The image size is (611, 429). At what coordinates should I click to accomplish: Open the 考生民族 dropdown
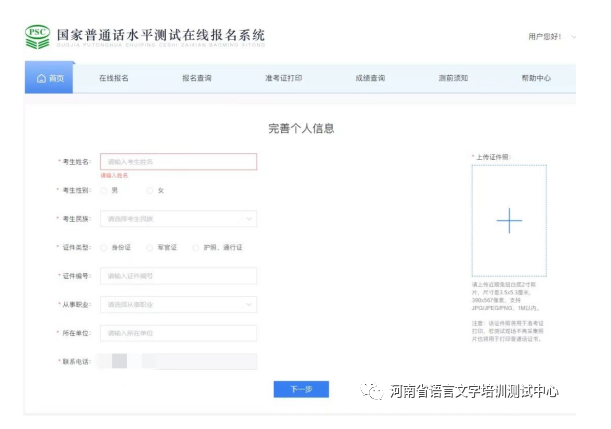(178, 219)
